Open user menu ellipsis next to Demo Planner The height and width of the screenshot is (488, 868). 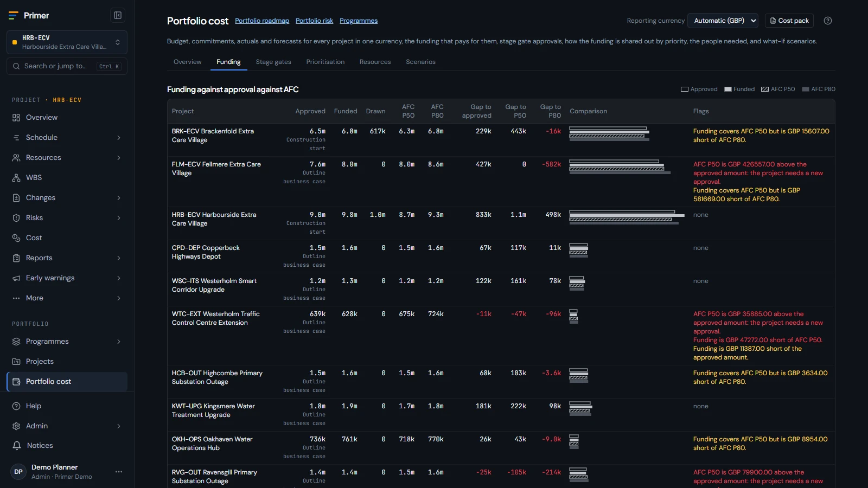pyautogui.click(x=119, y=472)
